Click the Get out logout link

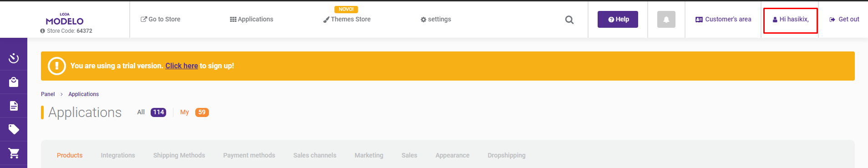[844, 19]
